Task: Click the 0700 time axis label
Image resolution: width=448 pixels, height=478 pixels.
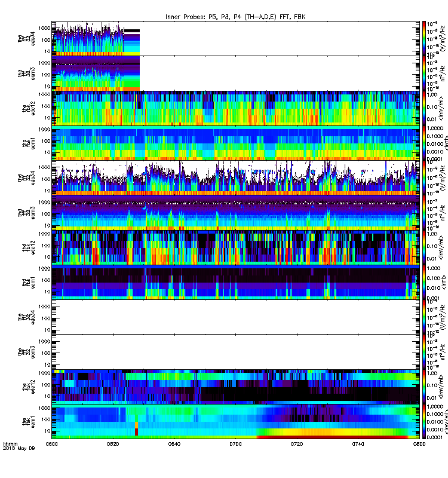Action: 235,444
